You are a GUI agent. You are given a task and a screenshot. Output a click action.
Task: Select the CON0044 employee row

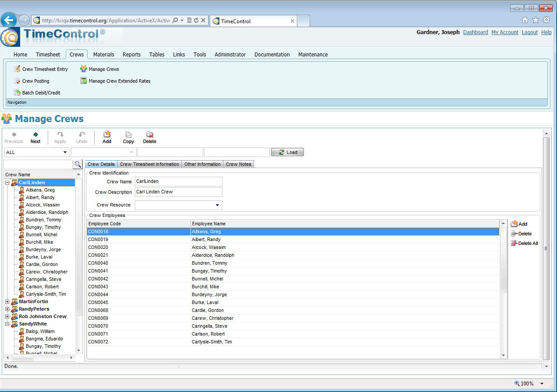click(293, 295)
